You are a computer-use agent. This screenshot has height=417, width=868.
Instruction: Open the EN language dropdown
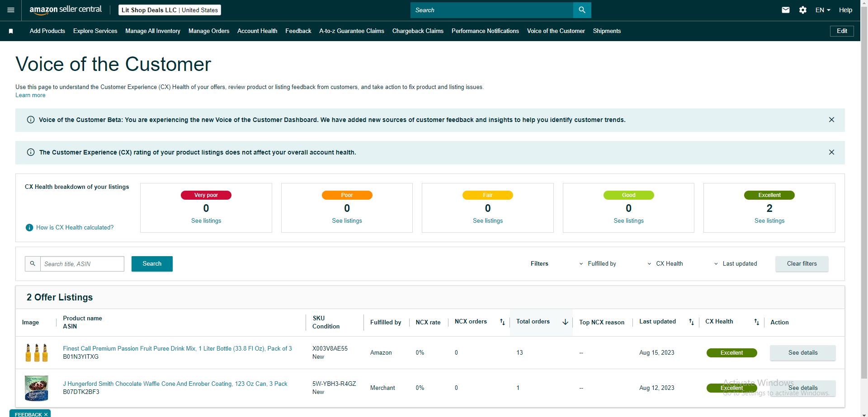823,10
